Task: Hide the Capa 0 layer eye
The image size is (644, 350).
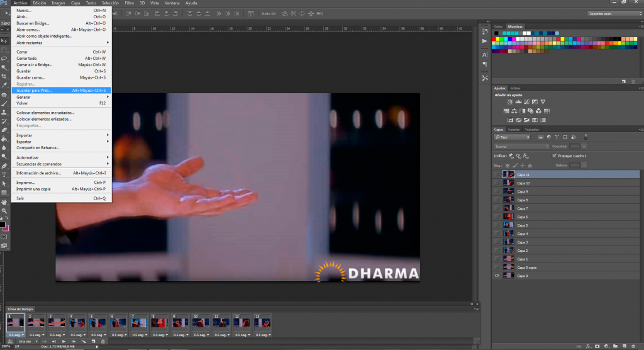Action: click(497, 276)
